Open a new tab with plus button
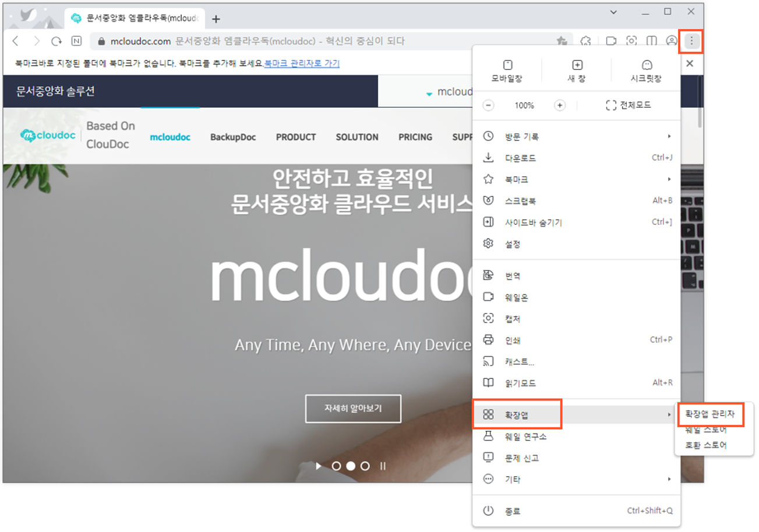The height and width of the screenshot is (532, 759). pos(216,19)
